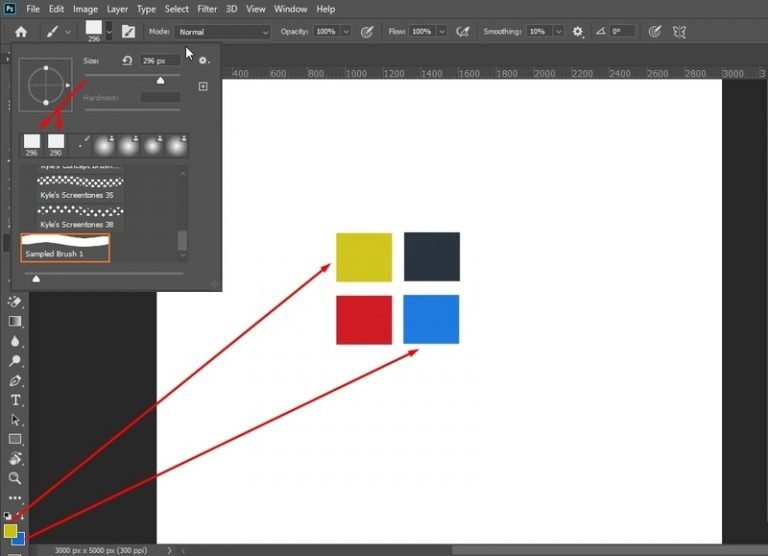Open symmetry paint butterfly options
This screenshot has height=556, width=768.
679,32
